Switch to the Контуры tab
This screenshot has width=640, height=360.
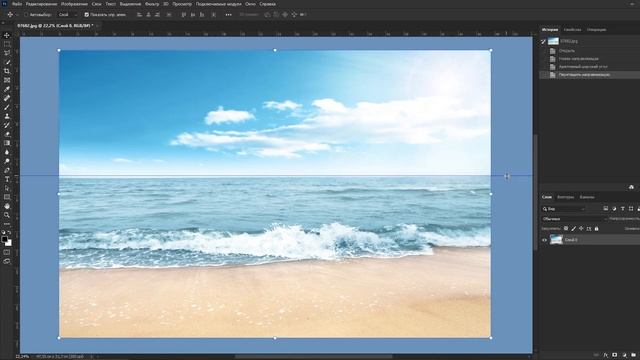565,197
